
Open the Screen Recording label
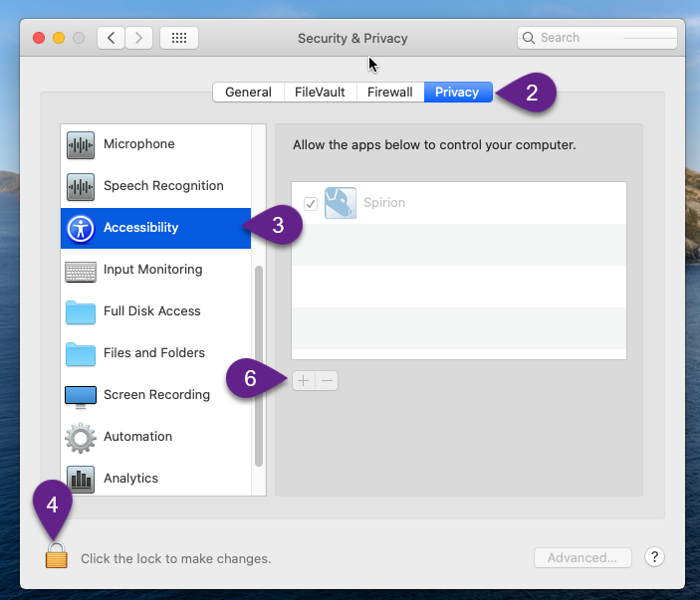[156, 395]
